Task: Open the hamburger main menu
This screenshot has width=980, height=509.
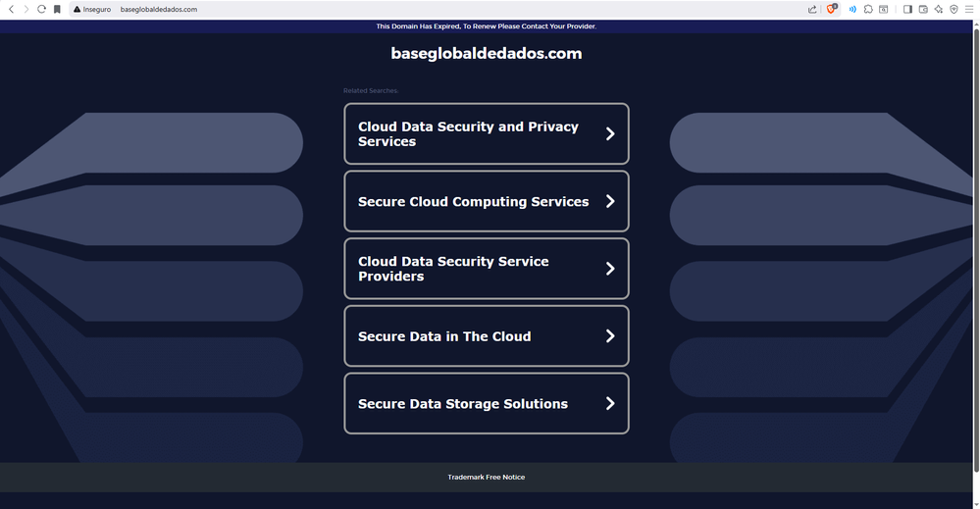Action: [x=969, y=9]
